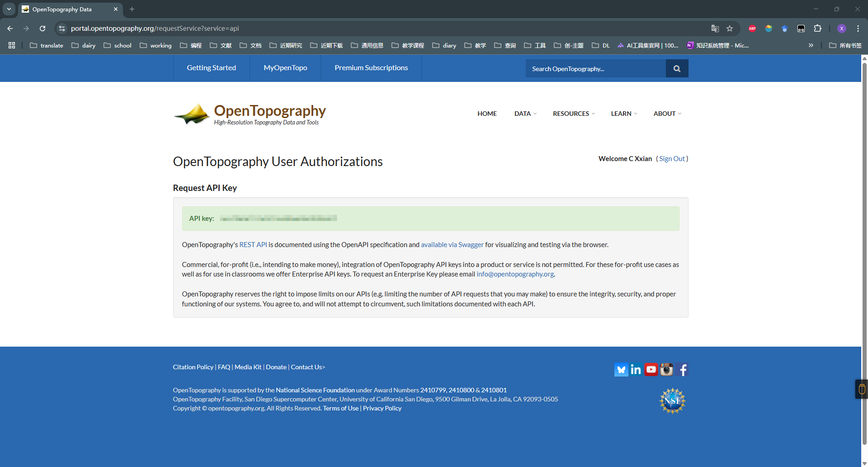Open Getting Started tab

click(212, 68)
